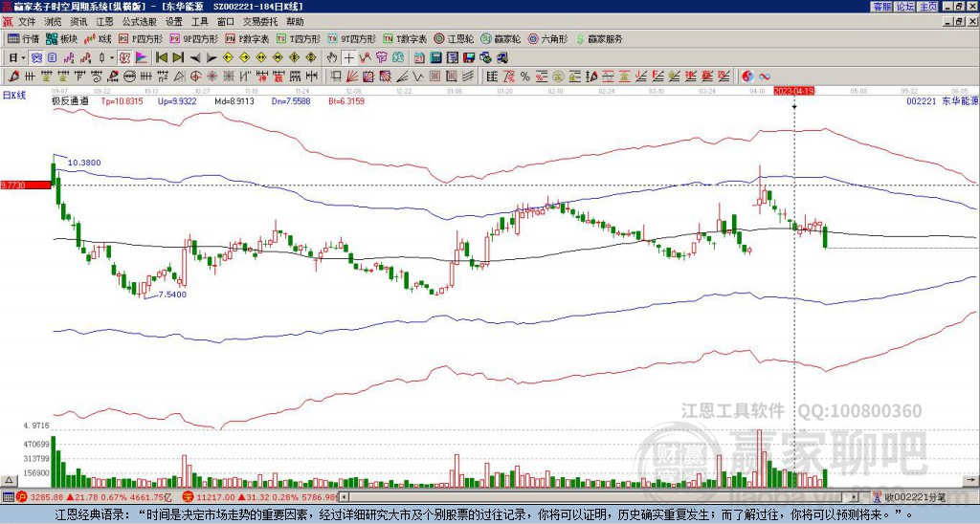Image resolution: width=980 pixels, height=524 pixels.
Task: Select the zigzag line tool icon
Action: [418, 76]
